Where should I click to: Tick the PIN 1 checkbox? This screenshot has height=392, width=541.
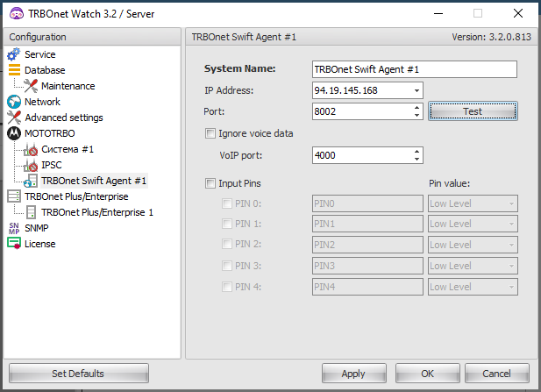click(227, 224)
